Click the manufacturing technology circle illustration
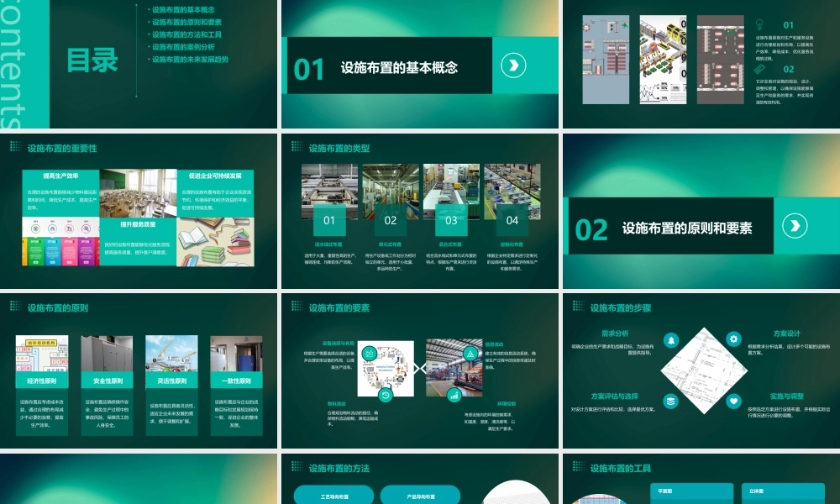Viewport: 840px width, 504px height. (x=386, y=369)
